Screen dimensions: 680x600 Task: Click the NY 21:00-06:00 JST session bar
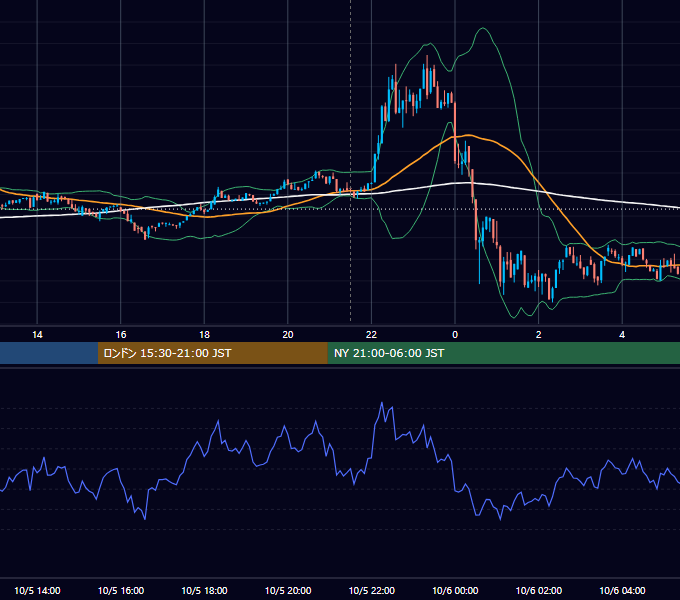(503, 353)
